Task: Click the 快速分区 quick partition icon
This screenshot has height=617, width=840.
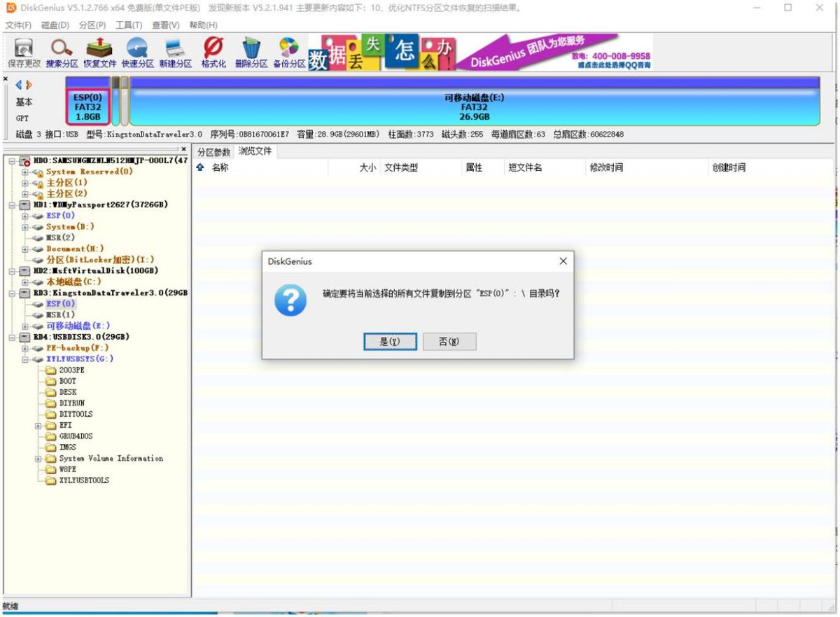Action: [137, 53]
